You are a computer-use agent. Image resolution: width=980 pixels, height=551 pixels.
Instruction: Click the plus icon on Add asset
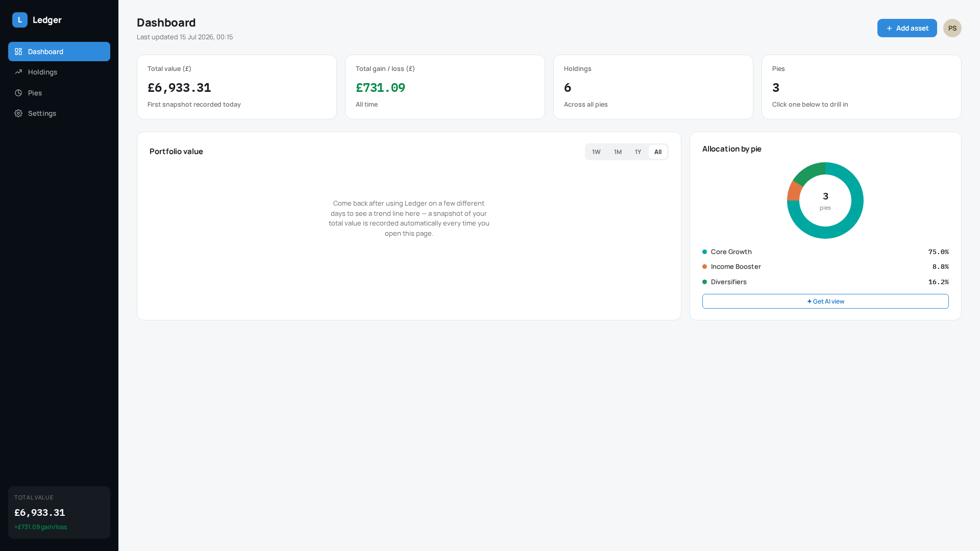pyautogui.click(x=889, y=28)
